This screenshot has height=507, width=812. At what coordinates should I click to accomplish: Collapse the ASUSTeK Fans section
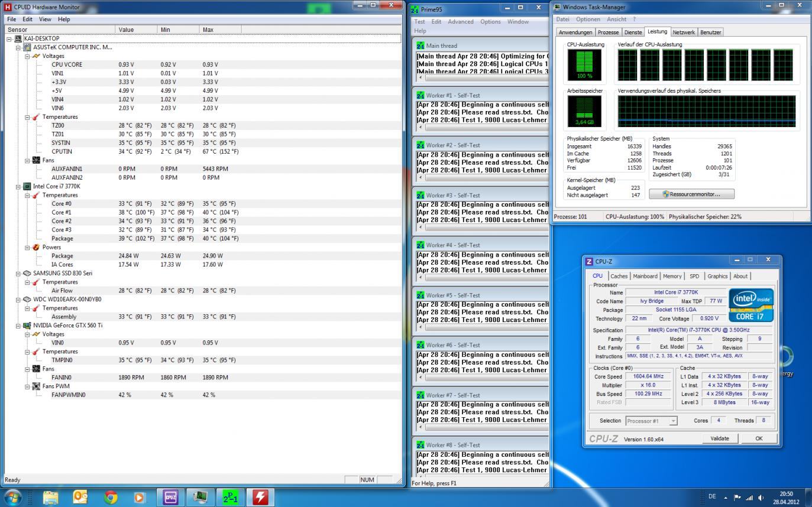(x=27, y=160)
